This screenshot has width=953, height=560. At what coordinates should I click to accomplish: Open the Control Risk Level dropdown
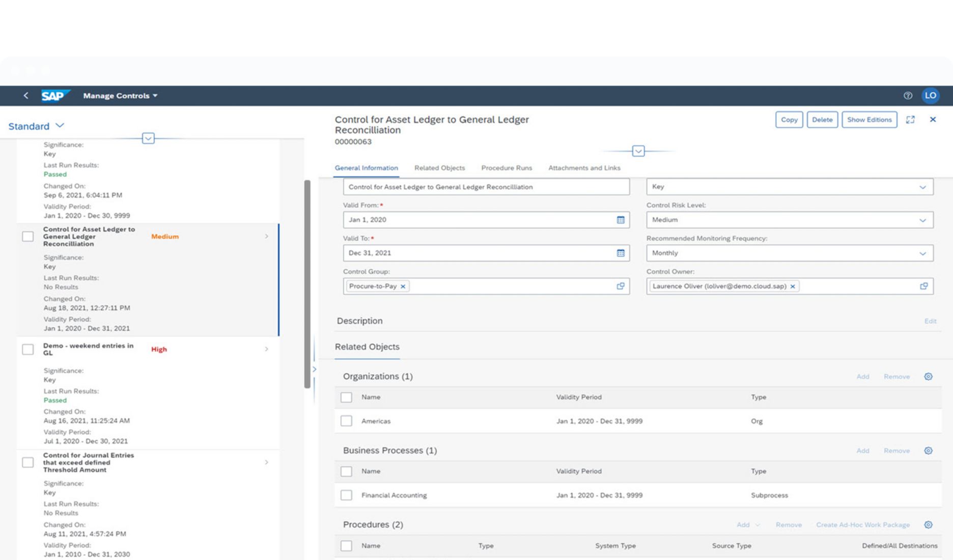click(x=922, y=220)
